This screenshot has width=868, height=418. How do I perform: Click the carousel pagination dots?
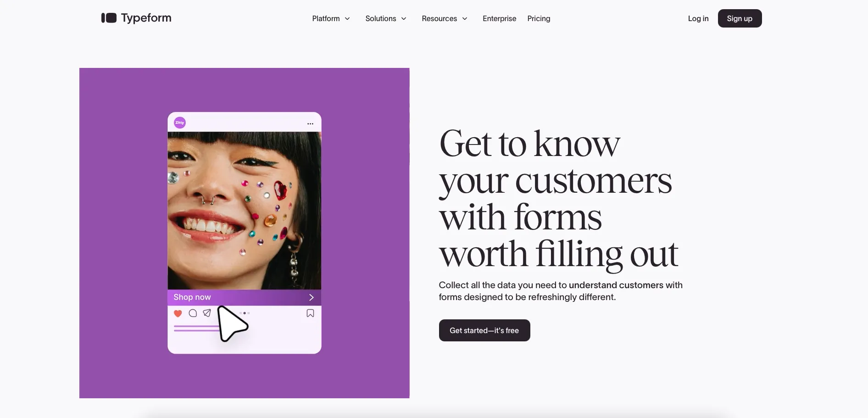pos(245,313)
